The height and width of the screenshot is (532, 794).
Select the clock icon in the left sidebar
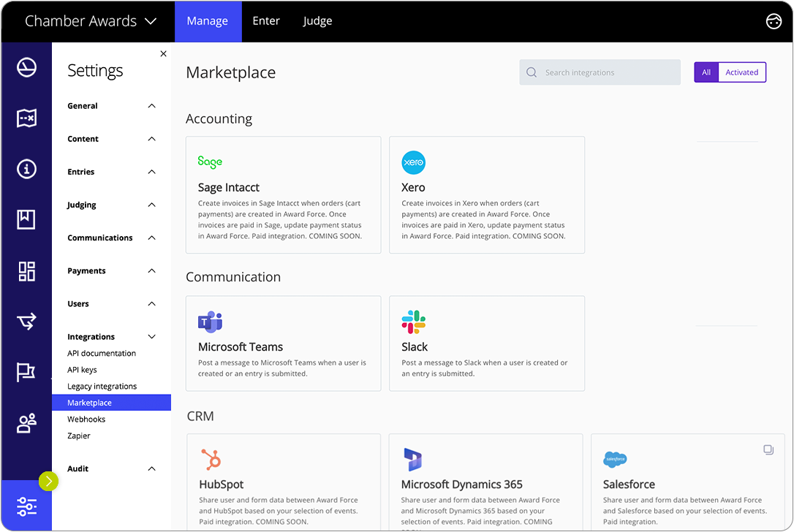click(26, 66)
